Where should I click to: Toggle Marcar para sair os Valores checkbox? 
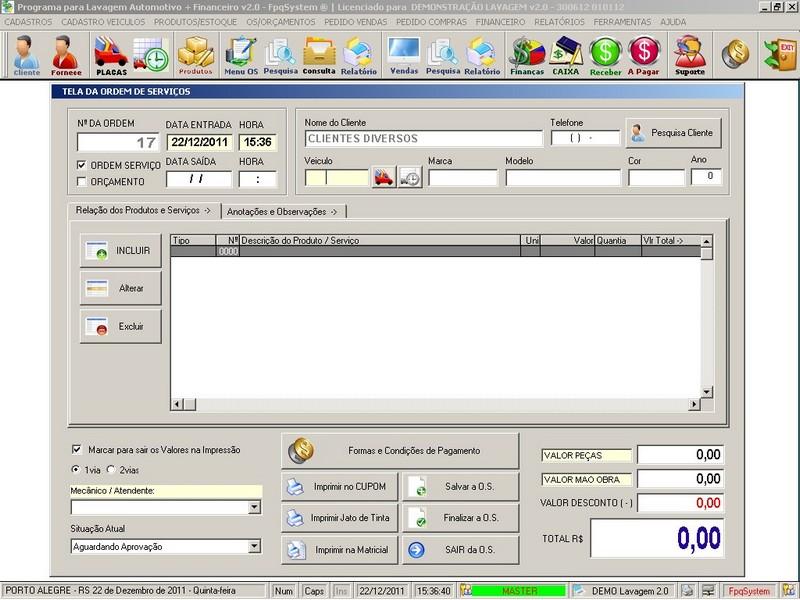pyautogui.click(x=77, y=449)
